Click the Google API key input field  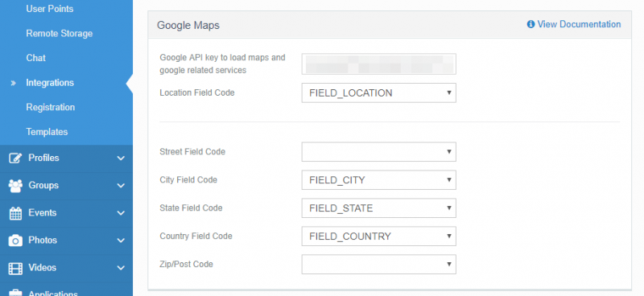(378, 64)
